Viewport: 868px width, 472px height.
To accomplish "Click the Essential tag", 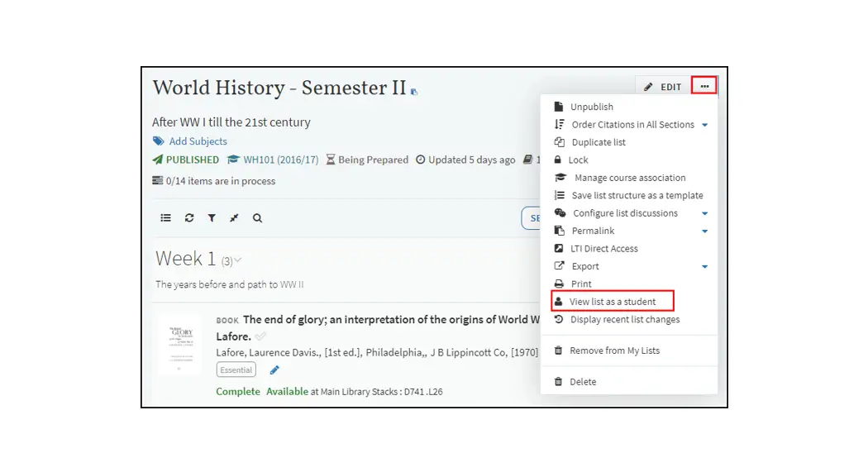I will (x=236, y=369).
